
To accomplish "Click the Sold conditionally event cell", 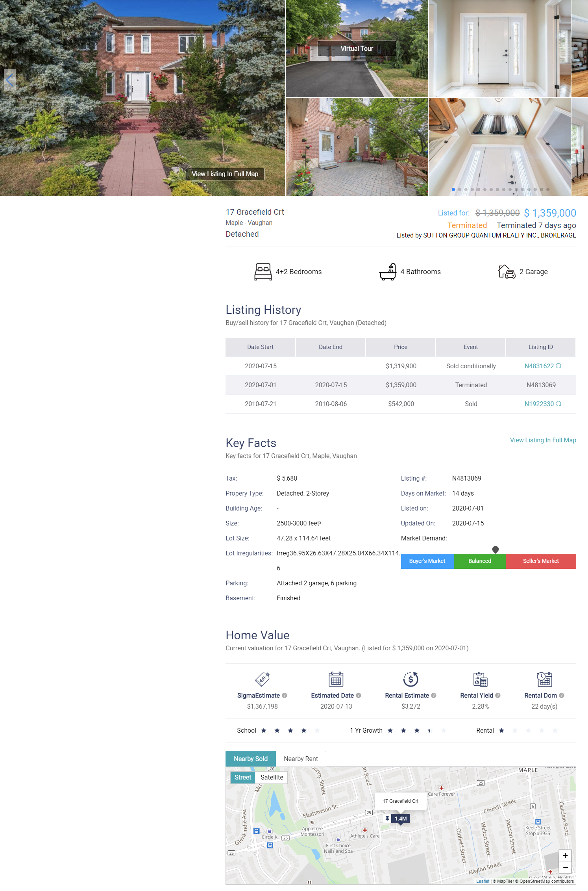I will point(471,366).
